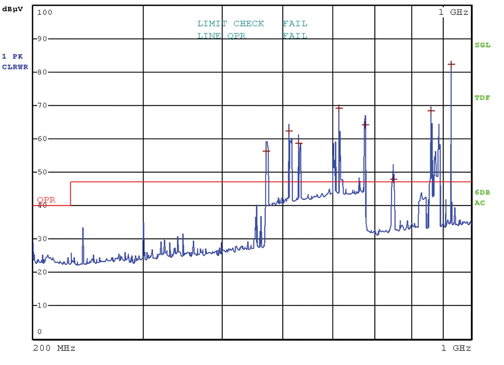Click the 200 MHz start frequency label

click(54, 348)
